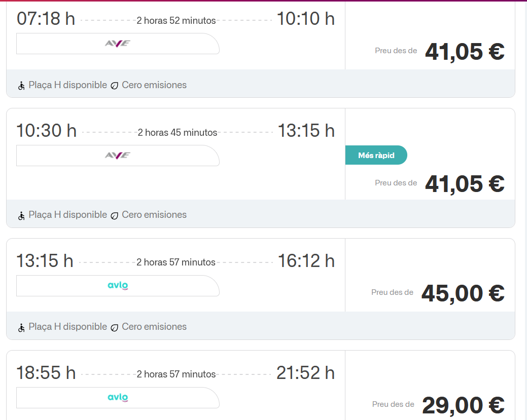Select the 41,05 € price for 10:30 train

click(464, 183)
